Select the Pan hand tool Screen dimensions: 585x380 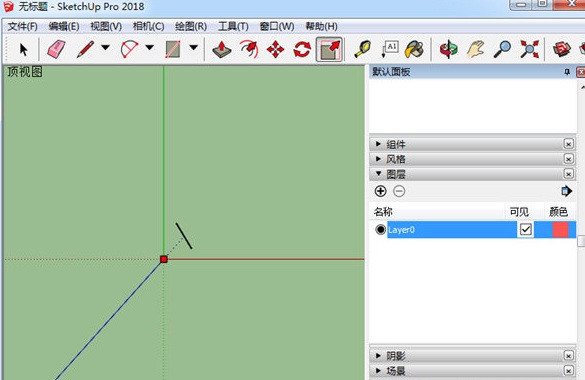coord(475,49)
